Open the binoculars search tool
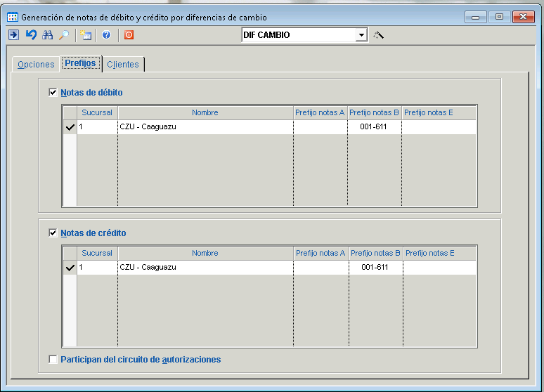The height and width of the screenshot is (392, 544). click(x=48, y=34)
